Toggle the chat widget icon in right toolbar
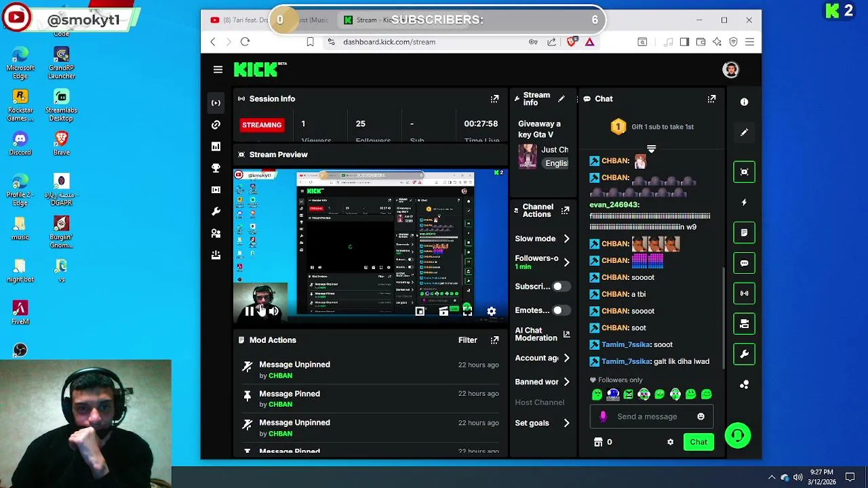The width and height of the screenshot is (868, 488). [x=744, y=263]
